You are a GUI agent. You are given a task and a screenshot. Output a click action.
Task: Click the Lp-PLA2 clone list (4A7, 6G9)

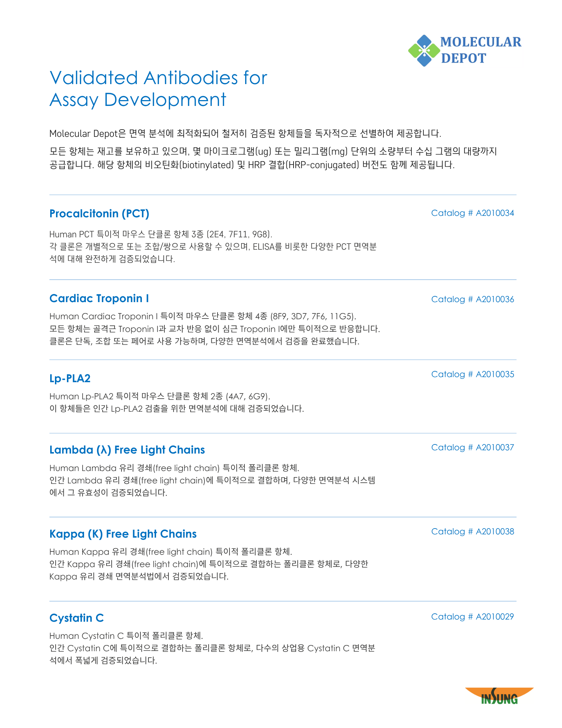pos(248,396)
